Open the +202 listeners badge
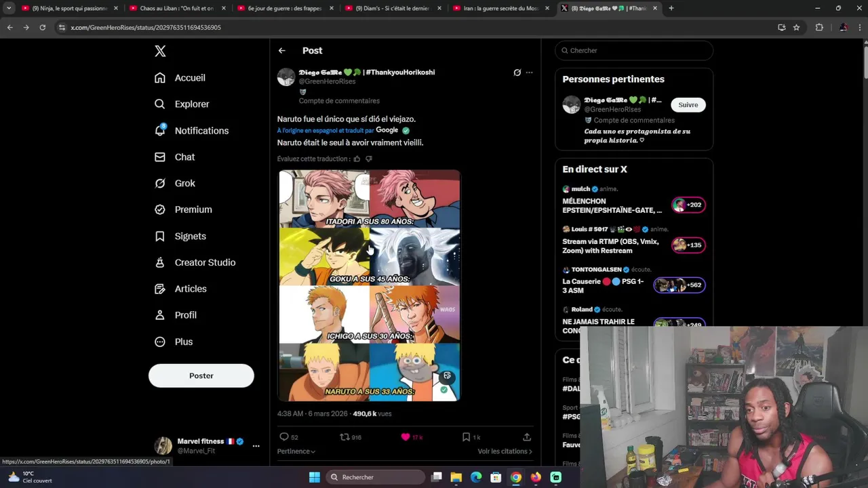The height and width of the screenshot is (488, 868). tap(688, 205)
